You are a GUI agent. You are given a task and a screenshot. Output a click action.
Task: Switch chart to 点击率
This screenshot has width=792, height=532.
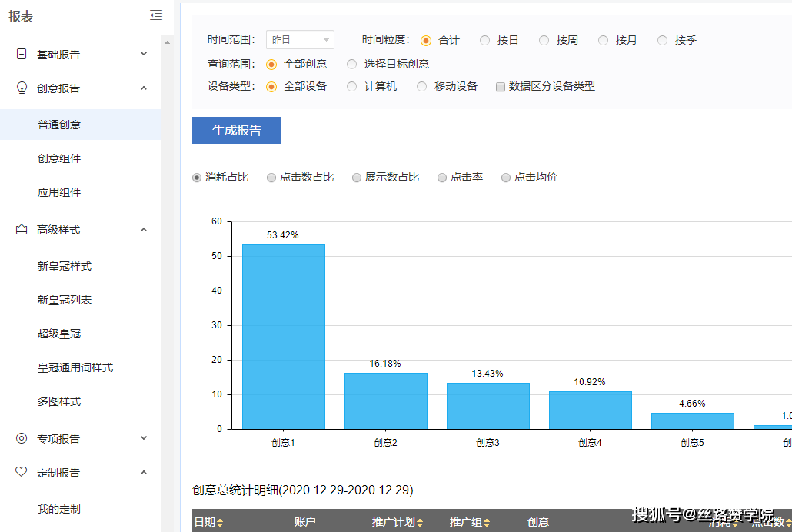pyautogui.click(x=442, y=178)
